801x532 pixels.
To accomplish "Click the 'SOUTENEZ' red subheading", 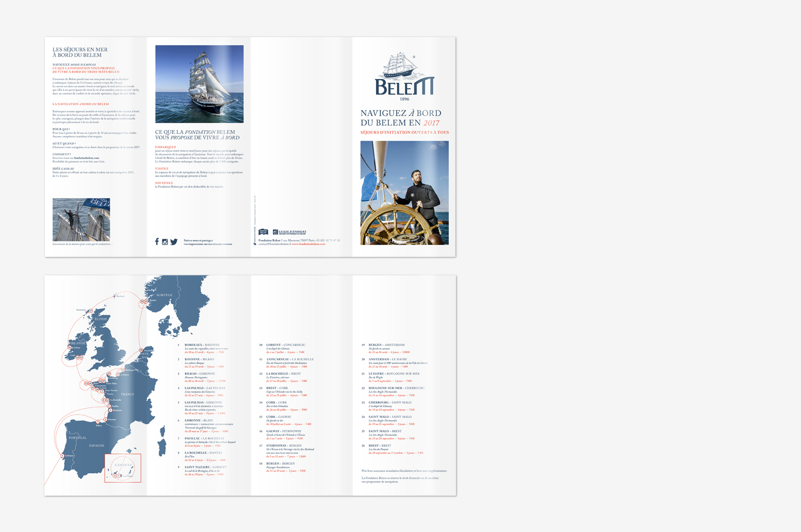I will click(164, 183).
